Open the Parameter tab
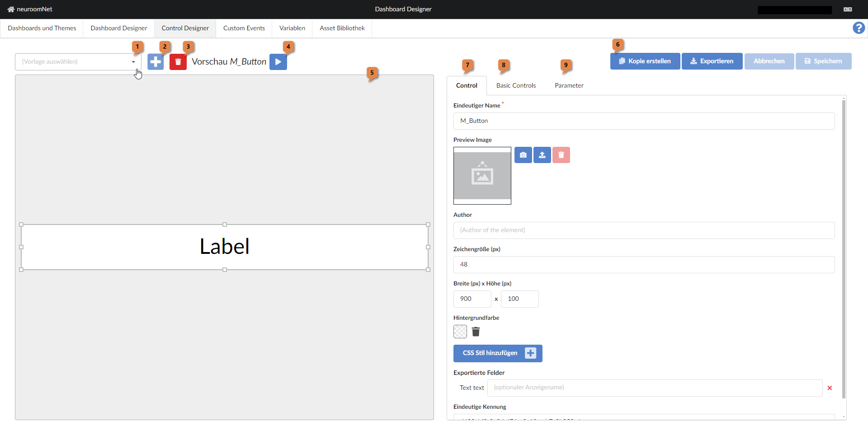The width and height of the screenshot is (868, 435). (x=569, y=85)
